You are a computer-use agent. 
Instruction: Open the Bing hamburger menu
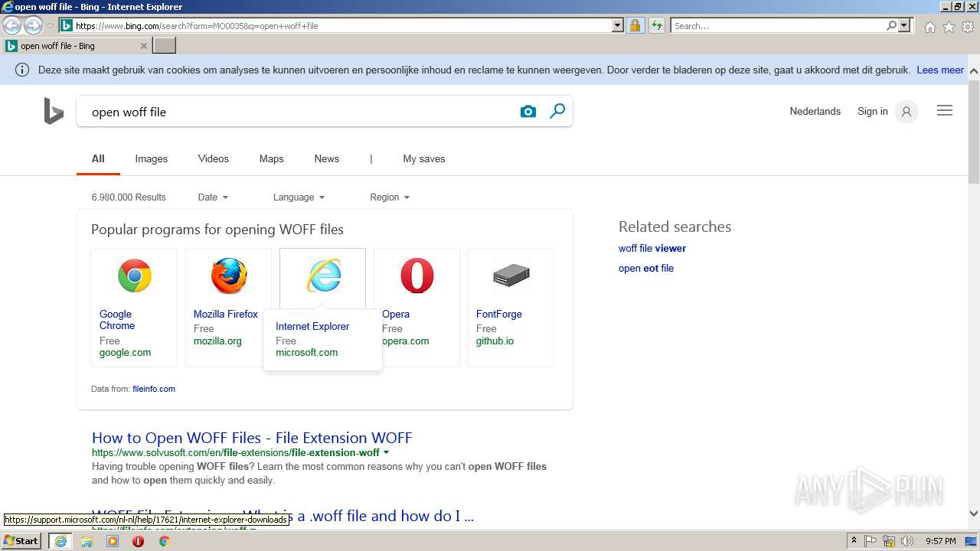coord(945,111)
